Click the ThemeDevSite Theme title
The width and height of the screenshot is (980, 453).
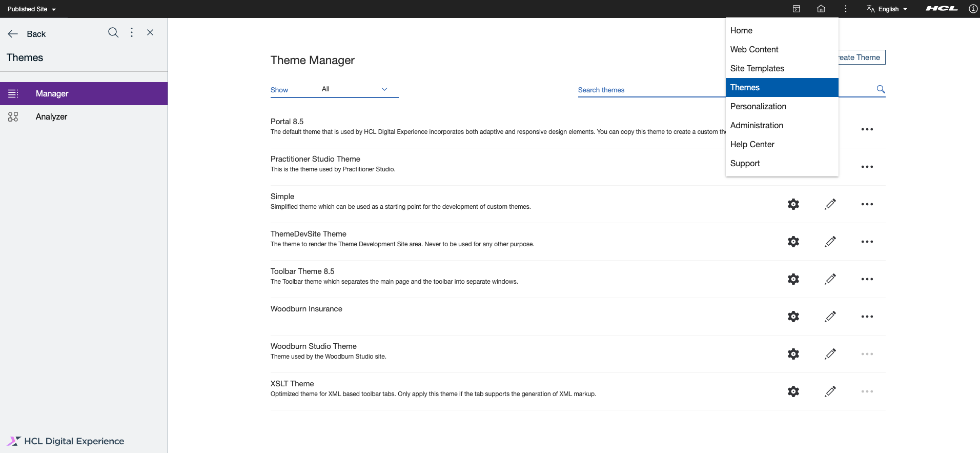[309, 234]
